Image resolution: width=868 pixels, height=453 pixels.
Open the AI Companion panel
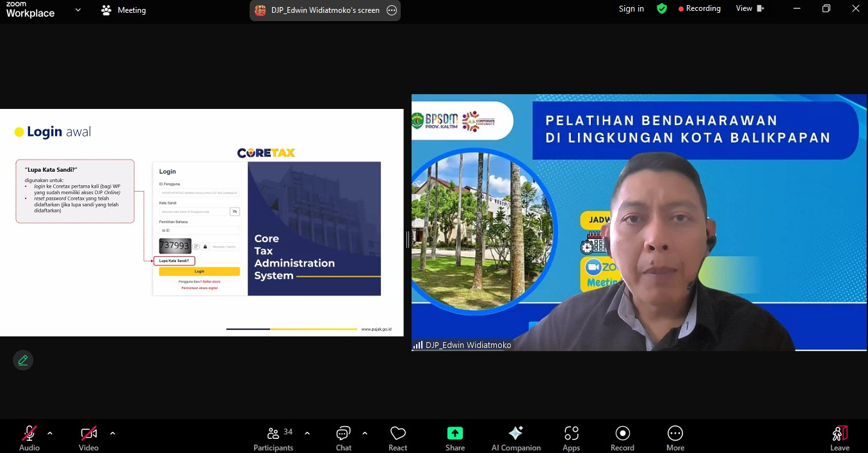(x=516, y=438)
